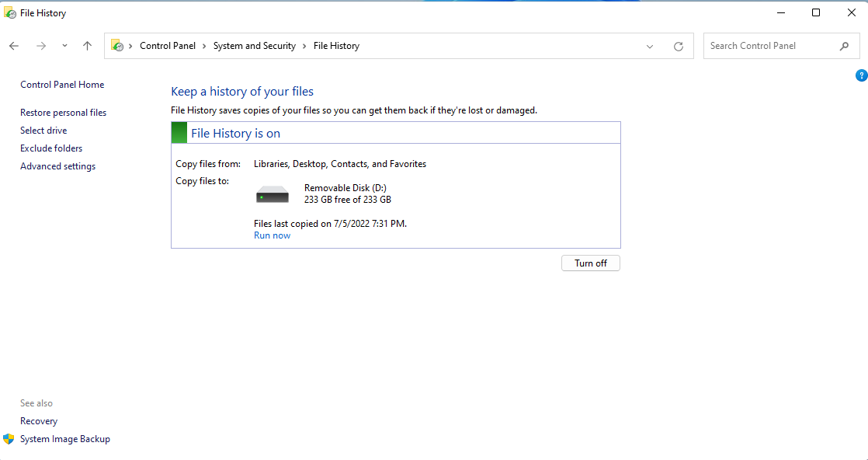
Task: Expand chevron after Control Panel breadcrumb
Action: (x=205, y=46)
